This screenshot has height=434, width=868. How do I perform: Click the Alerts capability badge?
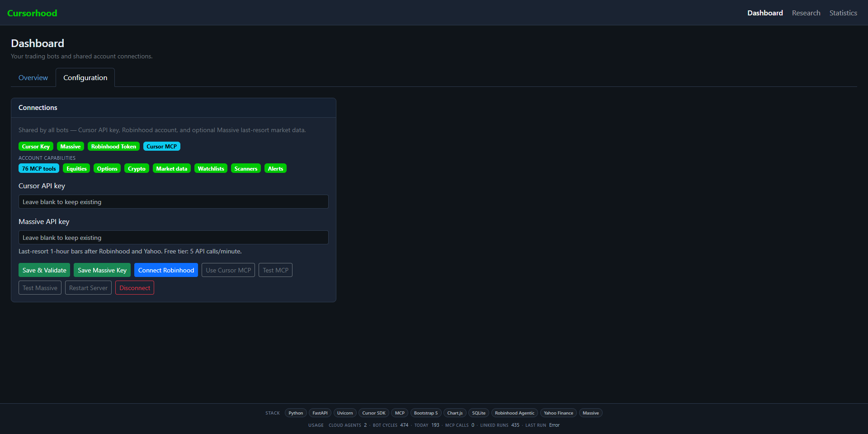pos(275,168)
